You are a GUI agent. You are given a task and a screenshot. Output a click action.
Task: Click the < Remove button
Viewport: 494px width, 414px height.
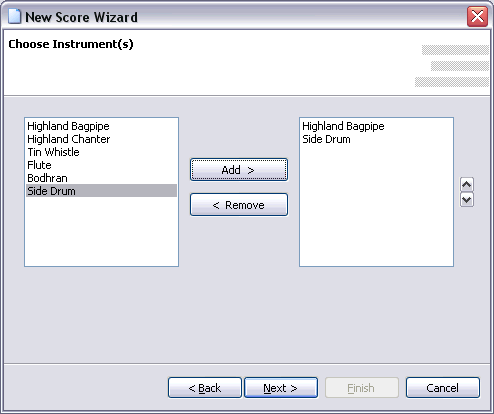tap(239, 205)
